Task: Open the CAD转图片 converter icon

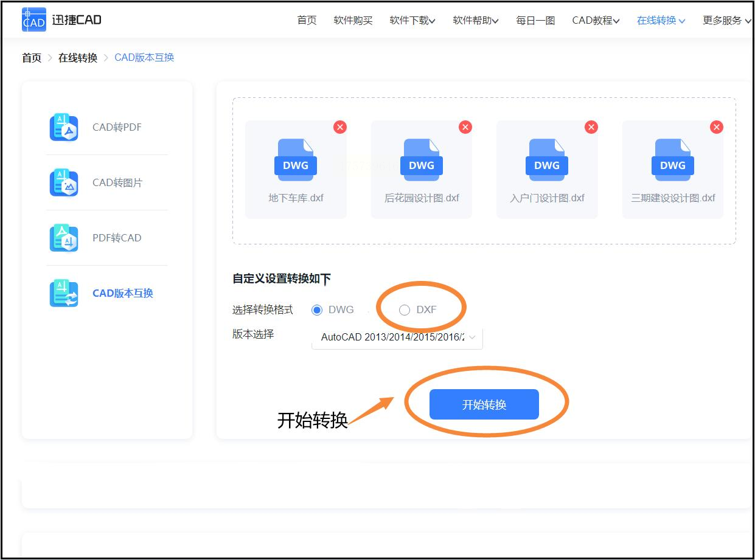Action: tap(64, 183)
